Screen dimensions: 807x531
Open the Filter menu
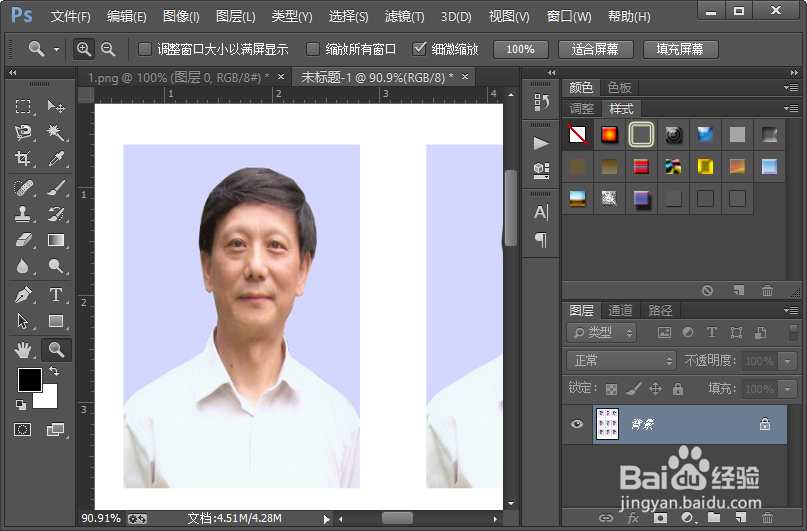click(405, 17)
